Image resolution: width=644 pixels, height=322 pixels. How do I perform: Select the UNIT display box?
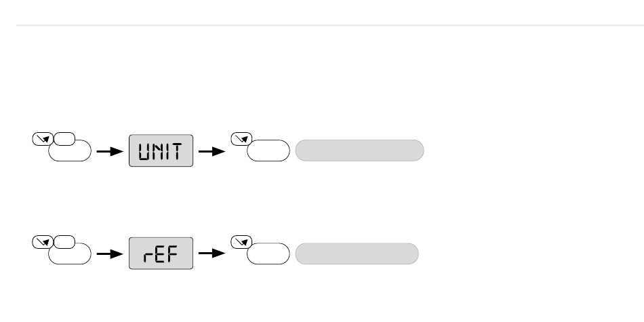161,150
